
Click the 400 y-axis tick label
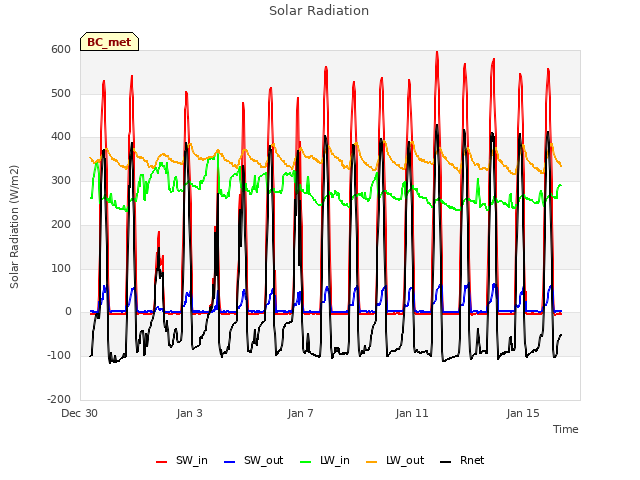(61, 137)
